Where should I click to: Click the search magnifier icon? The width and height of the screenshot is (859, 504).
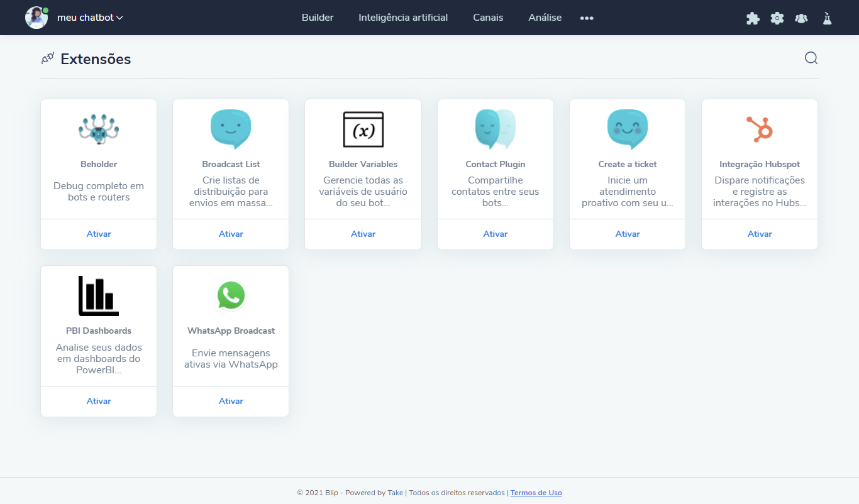(x=811, y=58)
